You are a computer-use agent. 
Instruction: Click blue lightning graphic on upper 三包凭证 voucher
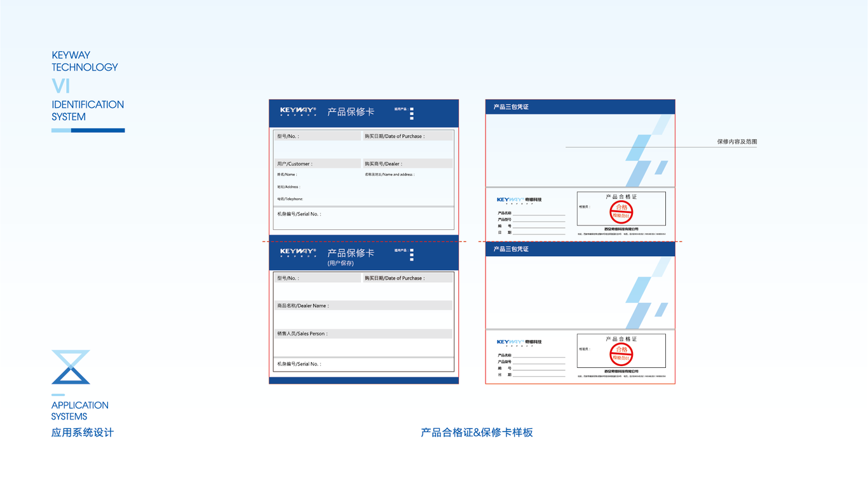[648, 151]
